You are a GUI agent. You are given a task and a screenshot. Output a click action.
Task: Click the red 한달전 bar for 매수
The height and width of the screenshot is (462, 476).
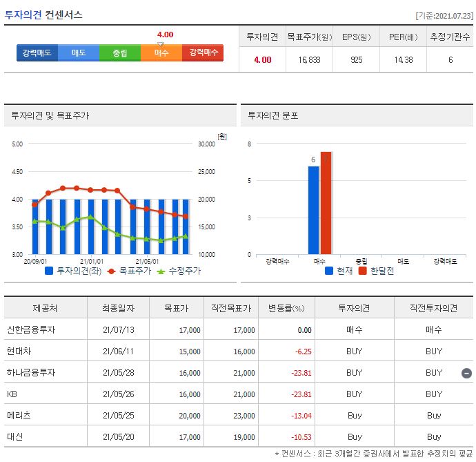click(x=326, y=203)
